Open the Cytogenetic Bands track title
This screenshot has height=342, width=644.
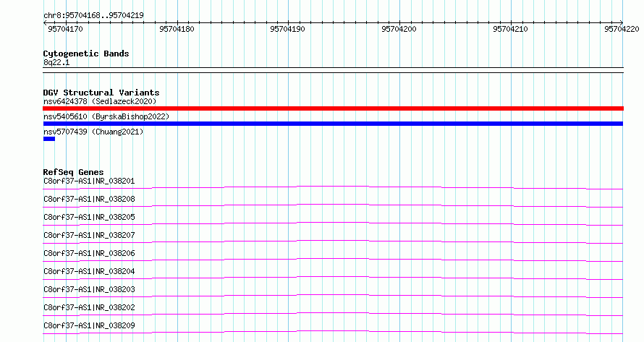(86, 54)
